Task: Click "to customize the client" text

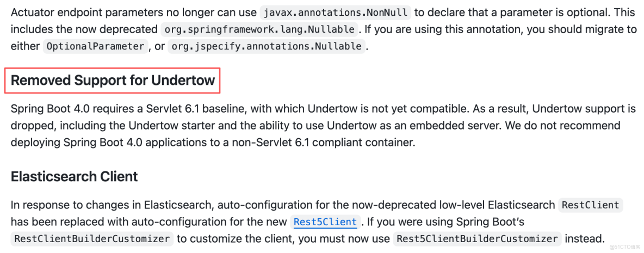Action: click(234, 239)
